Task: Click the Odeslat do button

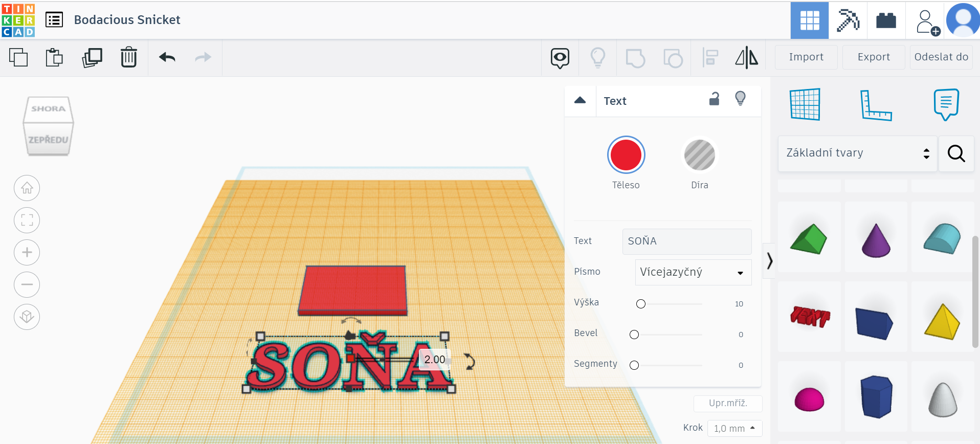Action: (941, 57)
